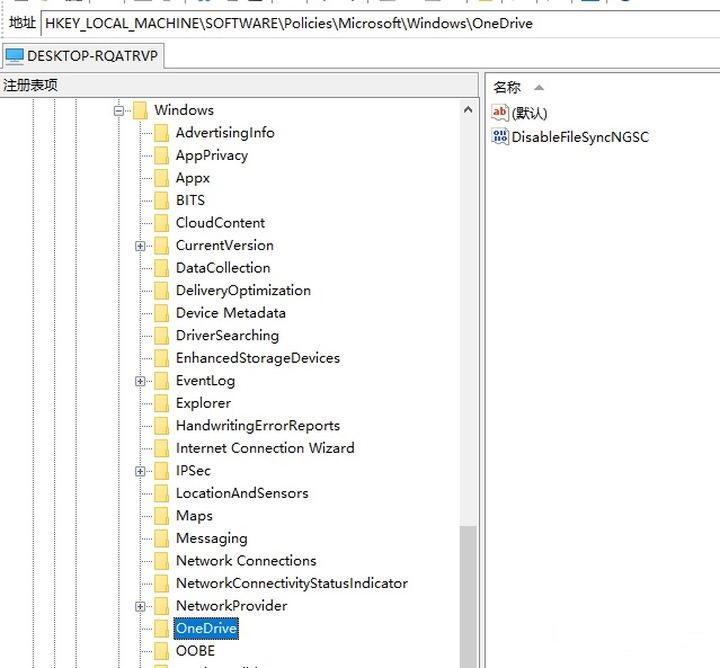Screen dimensions: 720x668
Task: Click the LocationAndSensors folder icon
Action: point(161,493)
